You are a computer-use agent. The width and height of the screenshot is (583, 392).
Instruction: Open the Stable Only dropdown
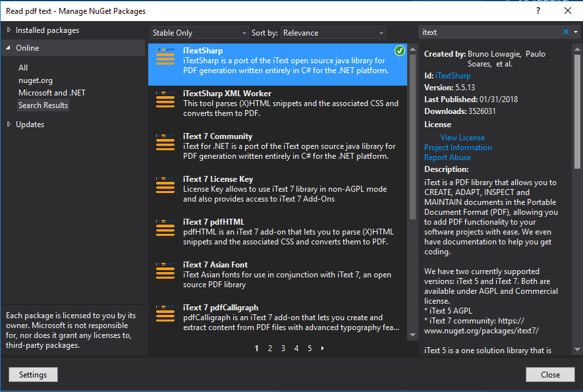coord(199,32)
